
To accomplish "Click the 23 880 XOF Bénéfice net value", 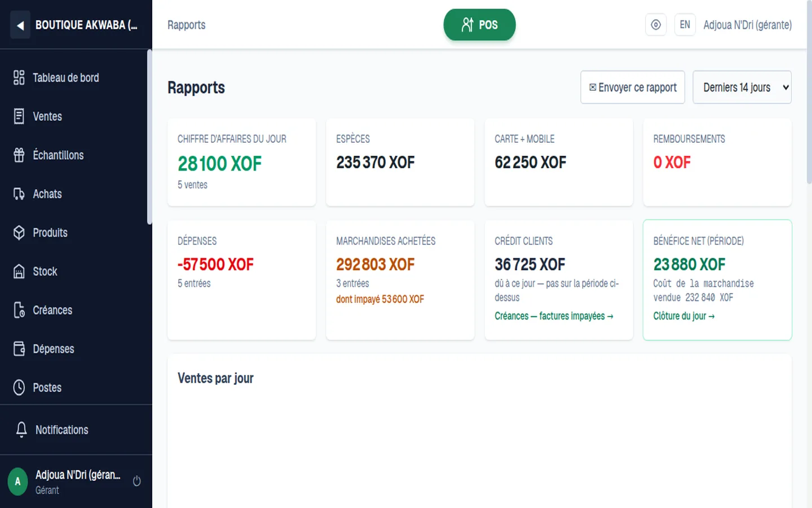I will click(x=690, y=264).
